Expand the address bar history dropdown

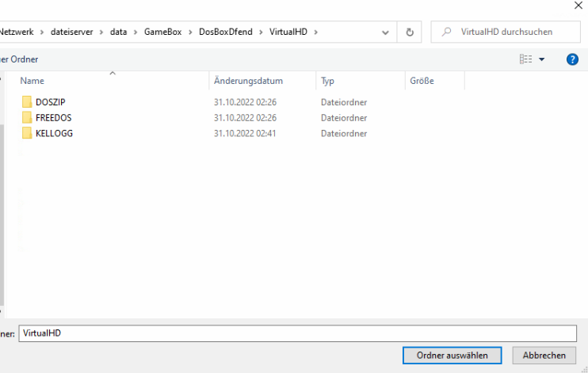385,32
